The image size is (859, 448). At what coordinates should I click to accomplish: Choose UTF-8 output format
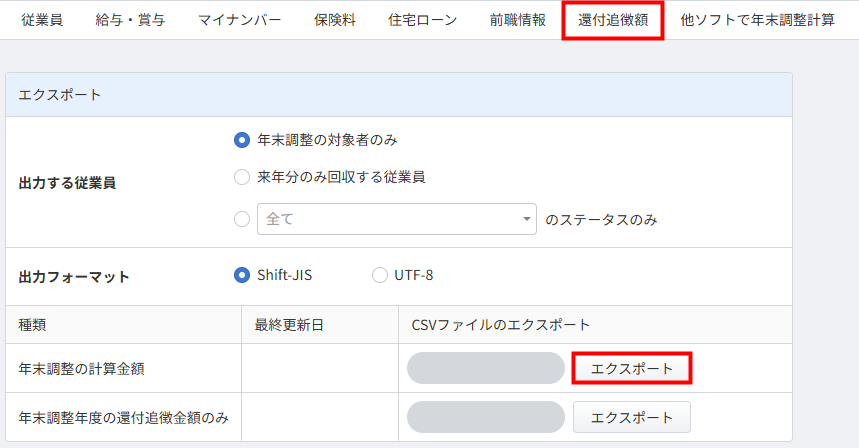point(380,276)
